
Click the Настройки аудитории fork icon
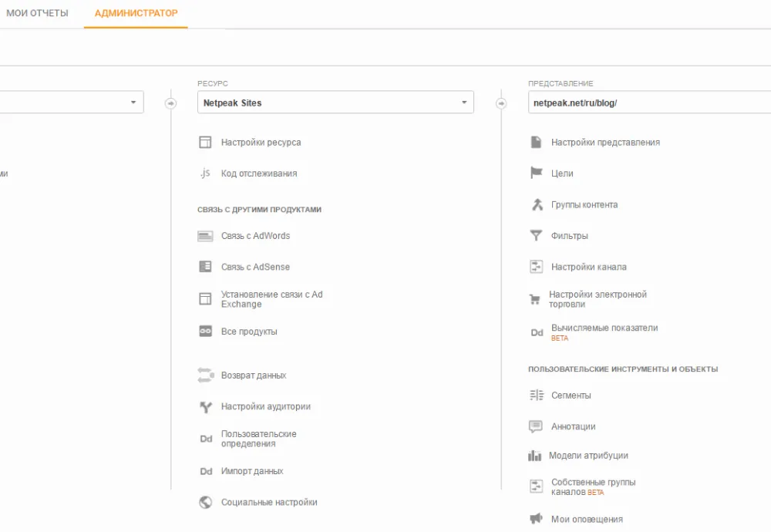(x=206, y=406)
